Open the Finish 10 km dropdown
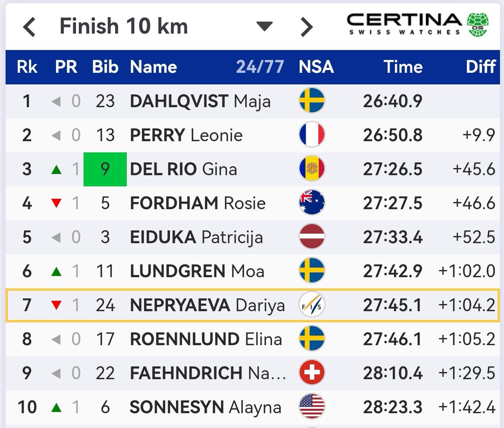The image size is (504, 428). [x=264, y=27]
